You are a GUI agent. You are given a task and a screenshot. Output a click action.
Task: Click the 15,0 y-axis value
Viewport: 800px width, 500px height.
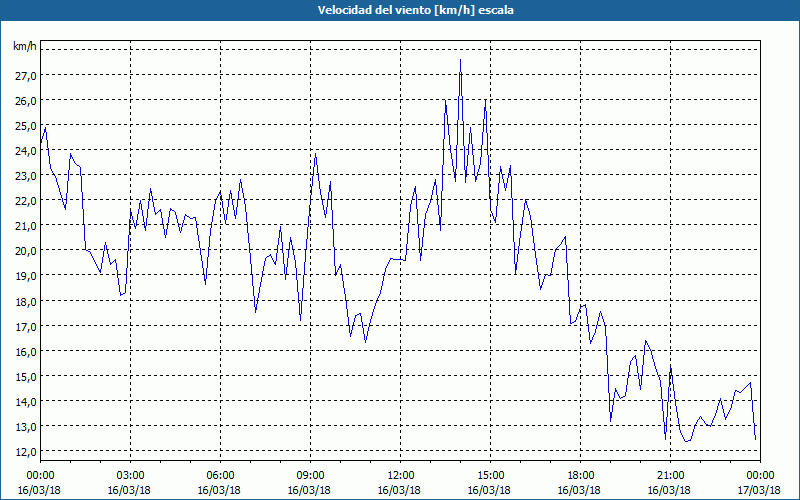click(x=26, y=376)
